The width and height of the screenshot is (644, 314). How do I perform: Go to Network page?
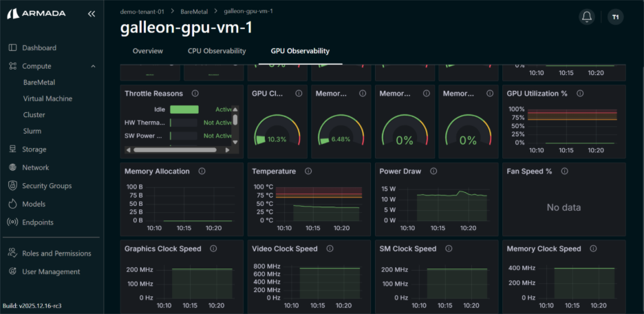click(x=35, y=167)
